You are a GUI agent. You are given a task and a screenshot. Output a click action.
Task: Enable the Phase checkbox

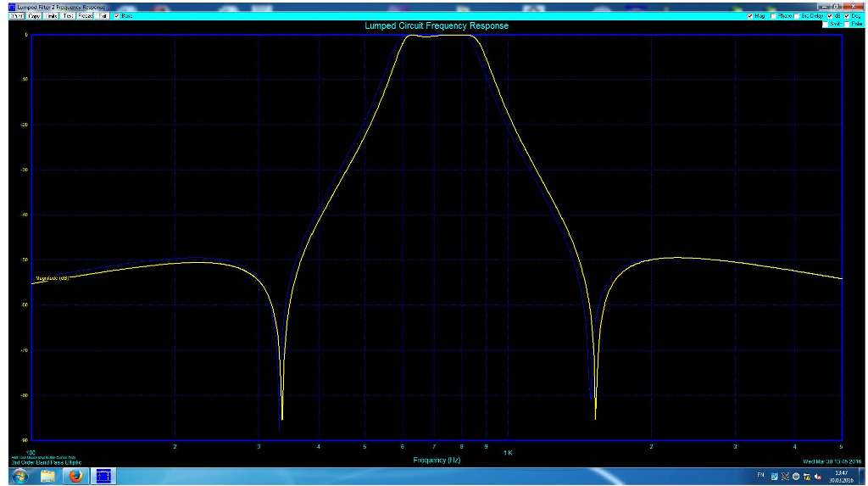click(772, 16)
